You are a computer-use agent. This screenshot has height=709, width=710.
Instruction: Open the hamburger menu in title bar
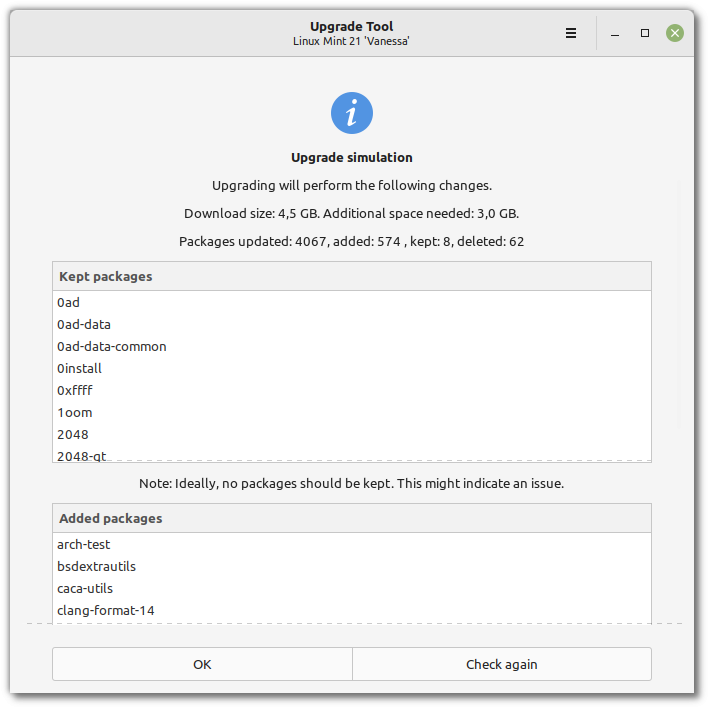point(571,33)
